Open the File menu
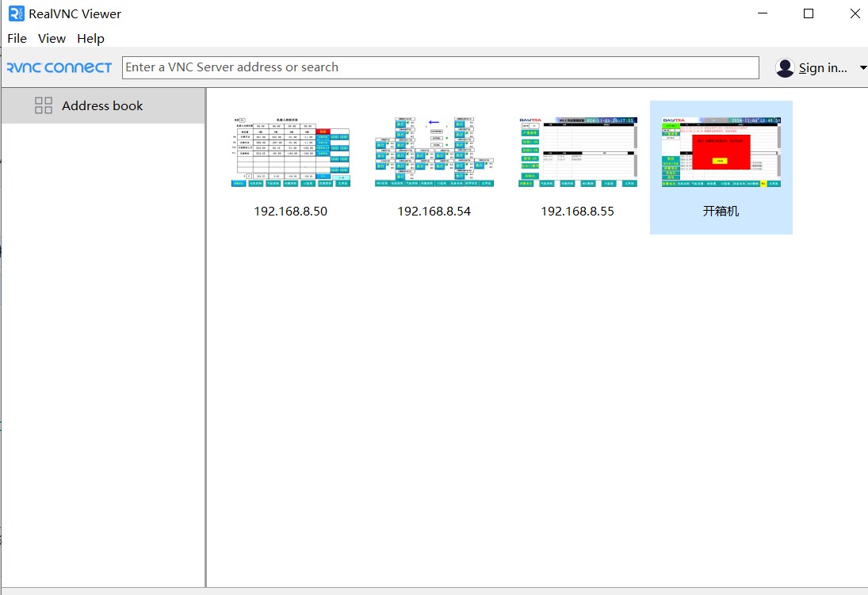This screenshot has width=868, height=595. pos(17,38)
